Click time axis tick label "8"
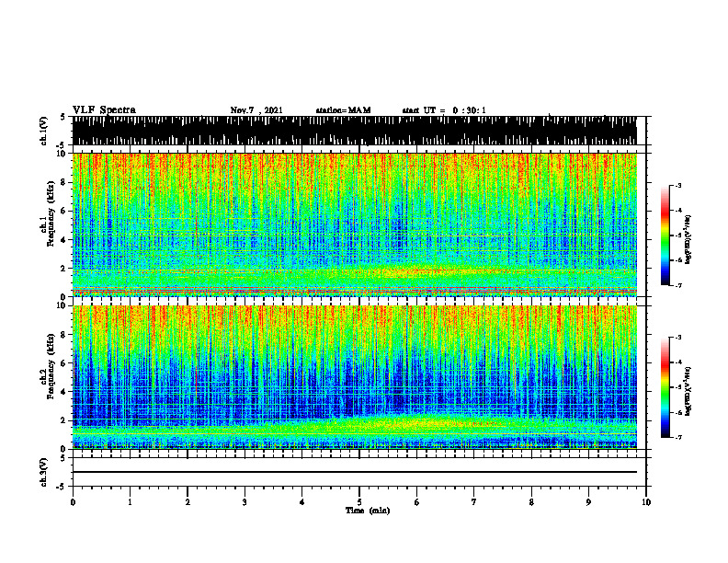This screenshot has height=563, width=728. 531,502
